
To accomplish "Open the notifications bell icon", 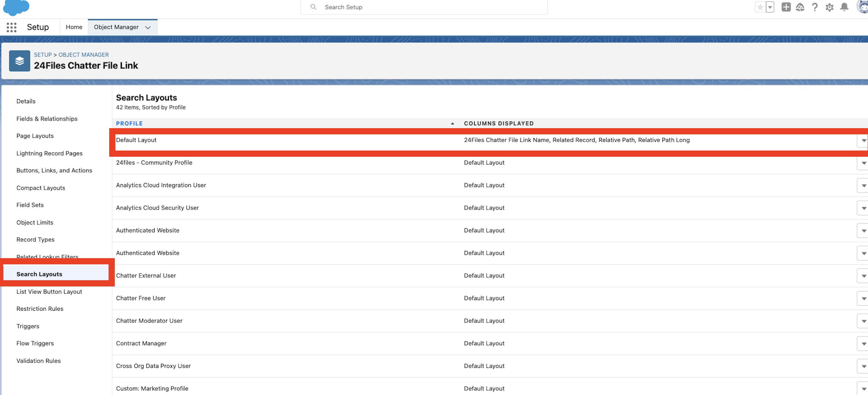I will [x=844, y=7].
